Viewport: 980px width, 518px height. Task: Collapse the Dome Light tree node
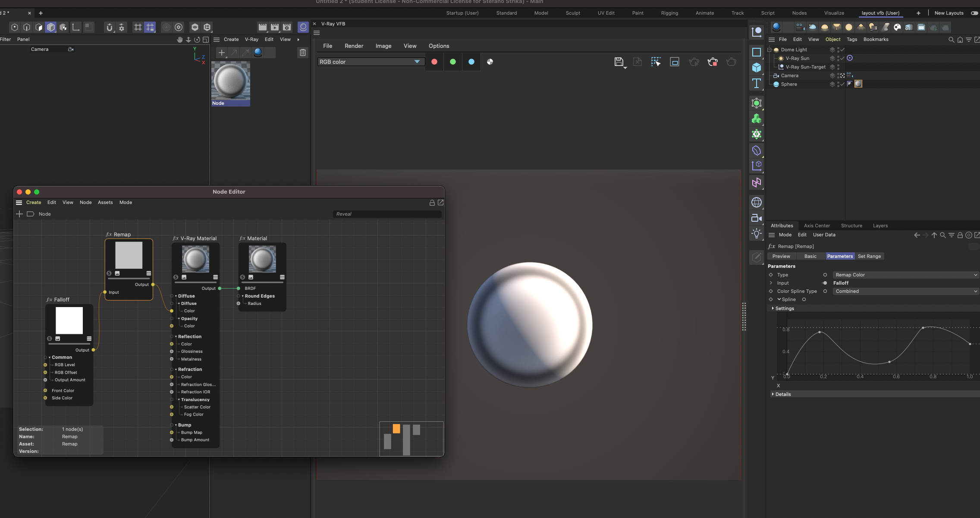click(x=769, y=50)
